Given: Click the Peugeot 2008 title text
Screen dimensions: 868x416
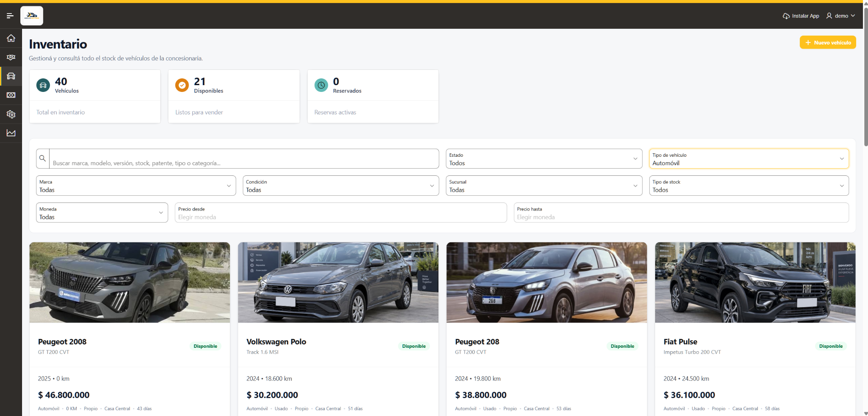Looking at the screenshot, I should (x=62, y=342).
